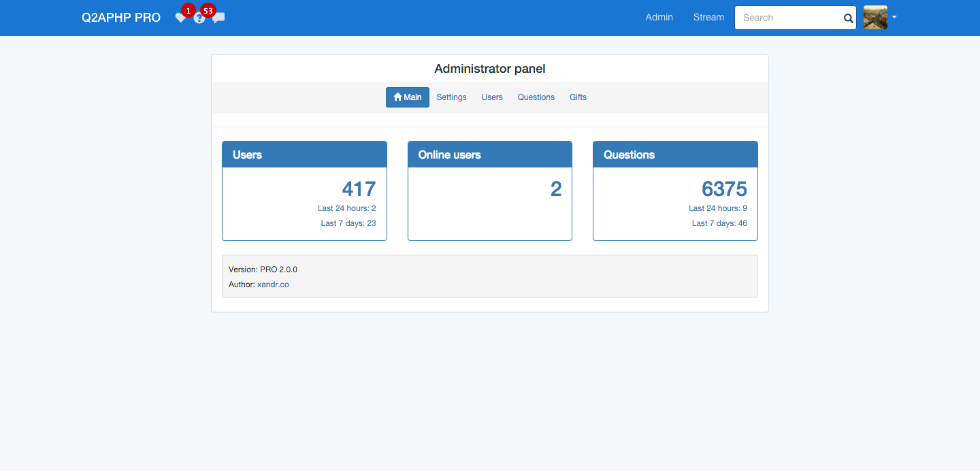980x471 pixels.
Task: Click the magnifier search icon
Action: pos(848,18)
